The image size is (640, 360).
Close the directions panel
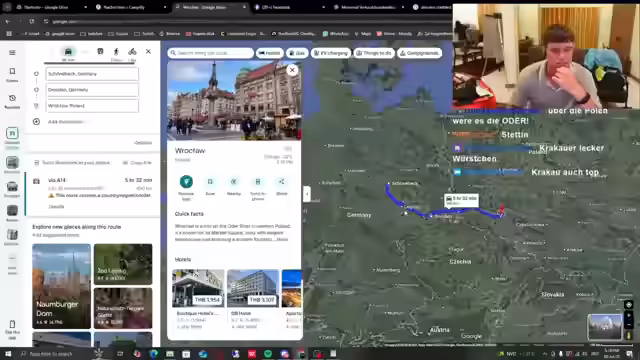[148, 51]
